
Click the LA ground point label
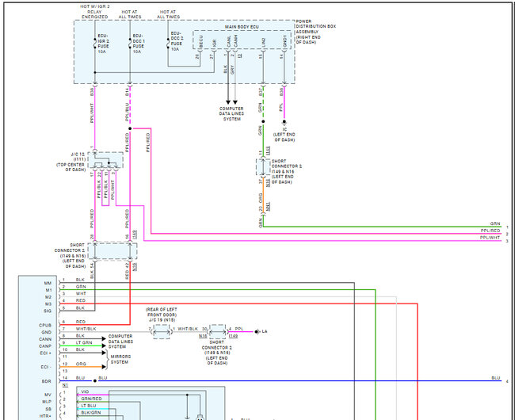pyautogui.click(x=265, y=332)
